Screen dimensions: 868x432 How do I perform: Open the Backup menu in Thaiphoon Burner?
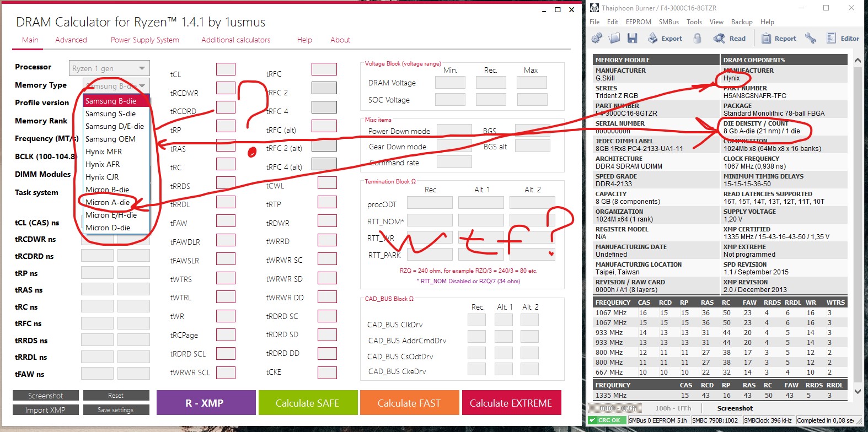pos(742,22)
